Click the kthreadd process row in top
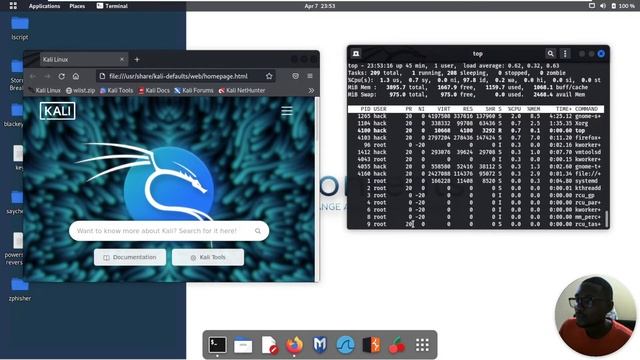Screen dimensions: 640x360 pos(476,188)
